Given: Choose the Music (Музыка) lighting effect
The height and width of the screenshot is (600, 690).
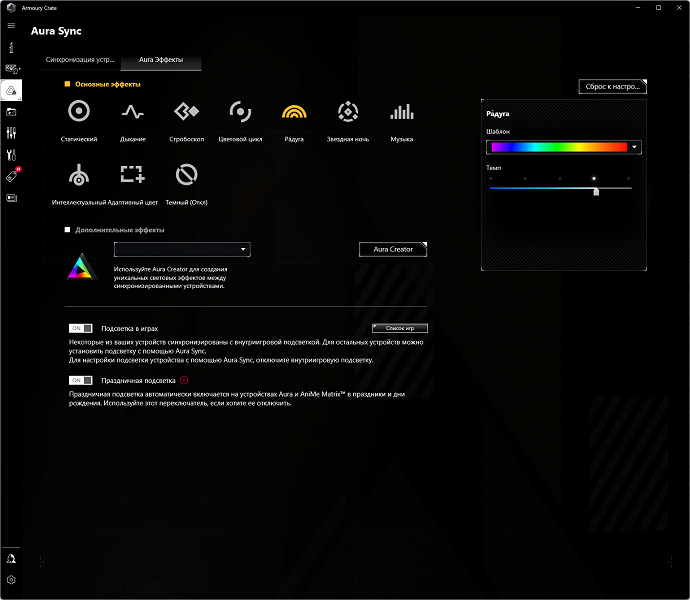Looking at the screenshot, I should click(401, 113).
